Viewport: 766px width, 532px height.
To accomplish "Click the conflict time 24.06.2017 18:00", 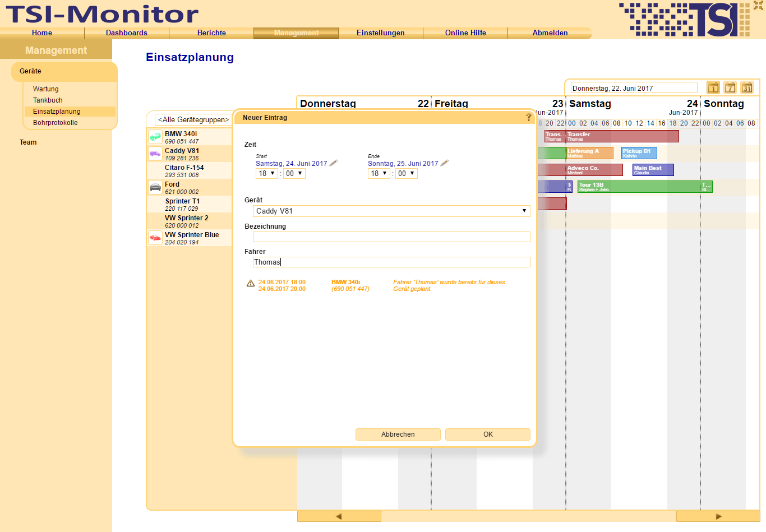I will (282, 283).
